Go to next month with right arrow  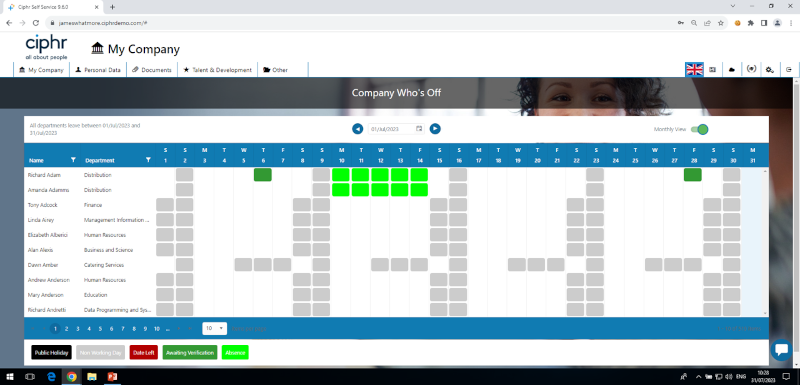tap(435, 129)
